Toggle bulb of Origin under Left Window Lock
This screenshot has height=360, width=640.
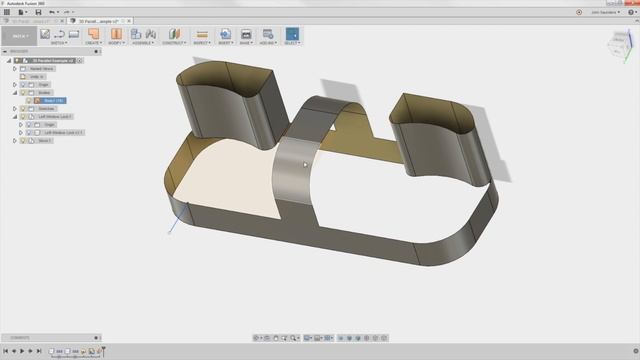tap(29, 124)
